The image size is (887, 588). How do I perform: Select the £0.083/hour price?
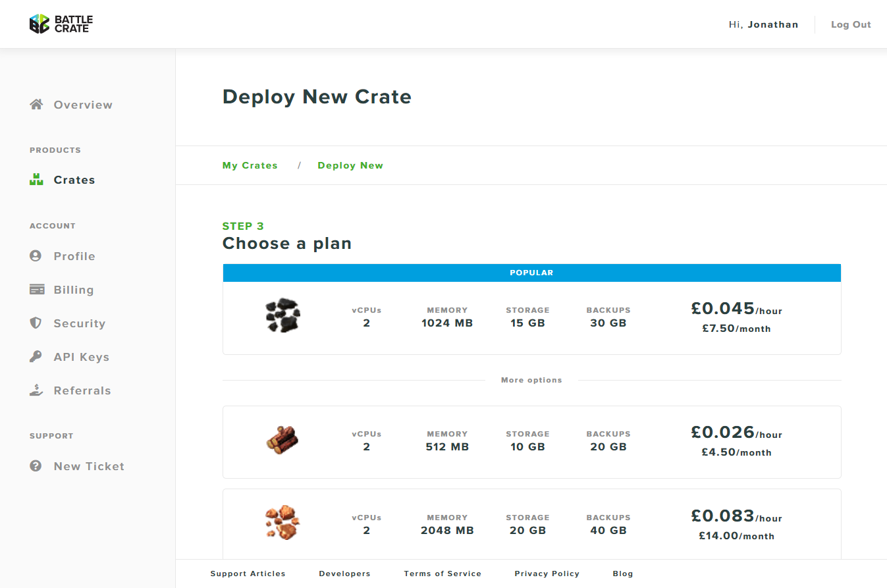coord(736,516)
